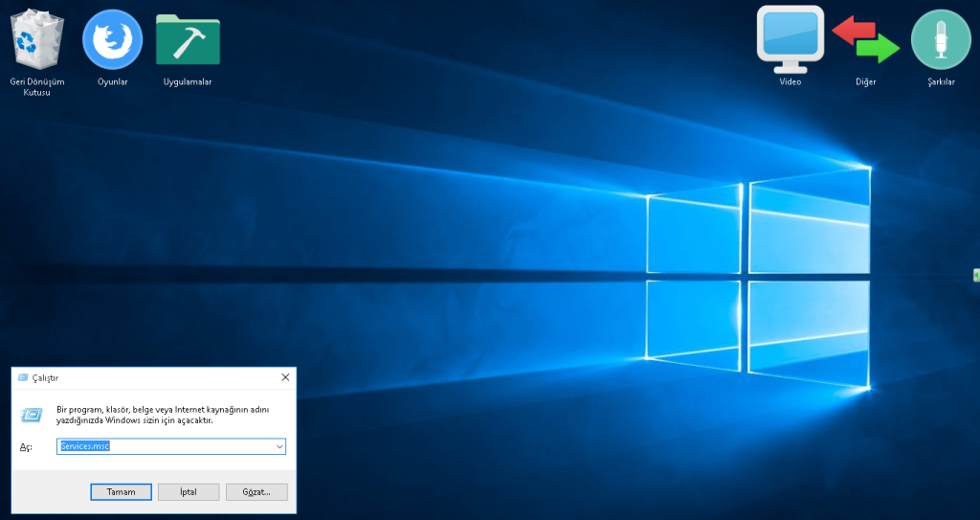Expand the Aç combo box dropdown arrow
The image size is (980, 520).
[x=279, y=447]
